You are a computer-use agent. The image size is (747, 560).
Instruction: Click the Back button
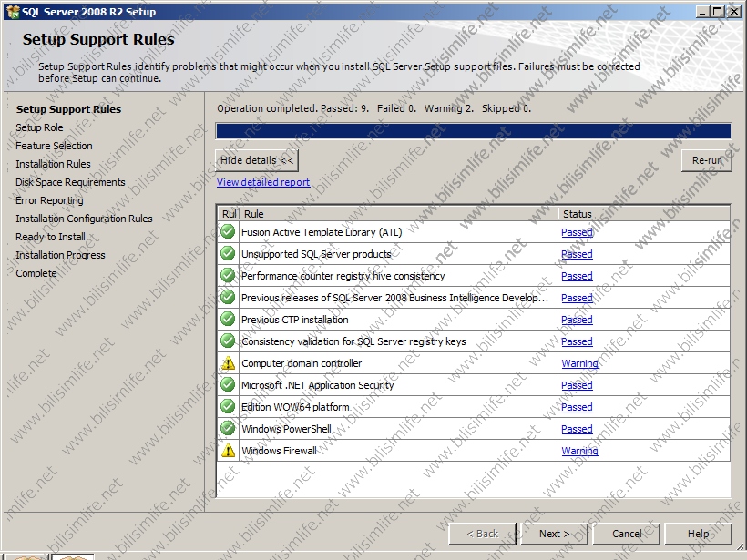pos(482,534)
